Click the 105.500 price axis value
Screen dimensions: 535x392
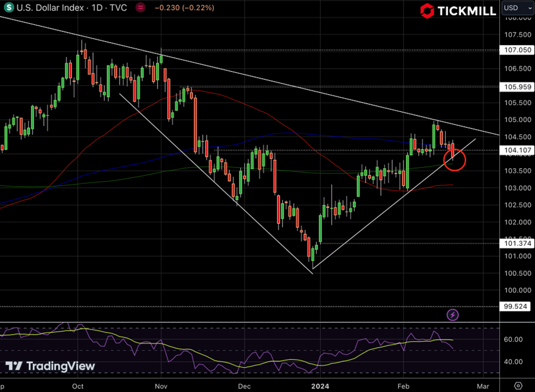coord(518,103)
